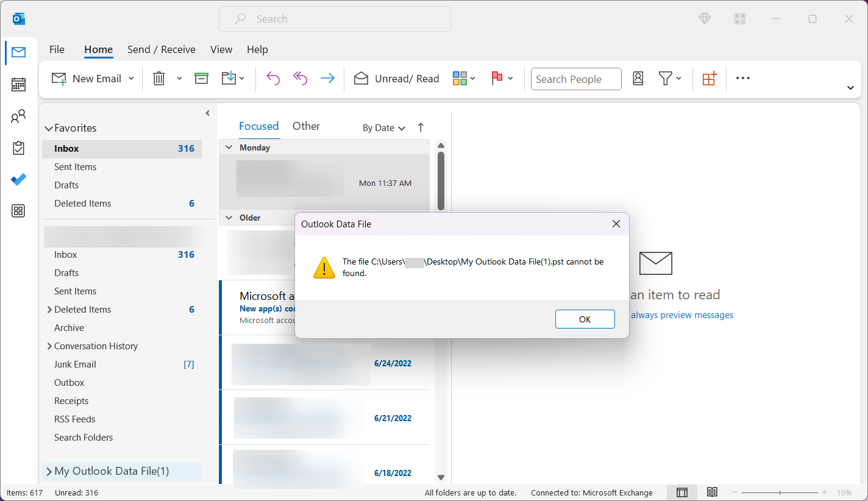Switch to Normal view in status bar
The image size is (868, 501).
point(682,492)
